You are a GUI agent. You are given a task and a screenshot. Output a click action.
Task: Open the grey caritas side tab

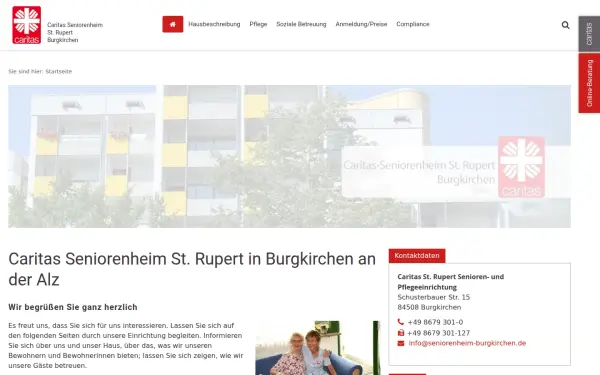[589, 34]
